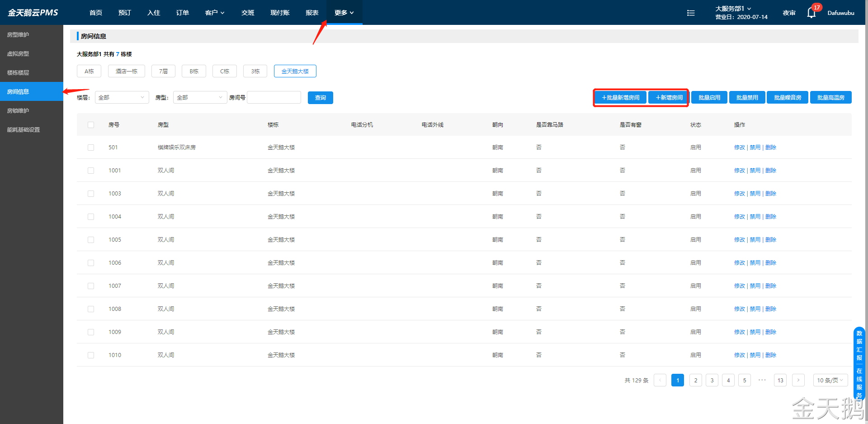
Task: Check the box for room 1007
Action: point(91,286)
